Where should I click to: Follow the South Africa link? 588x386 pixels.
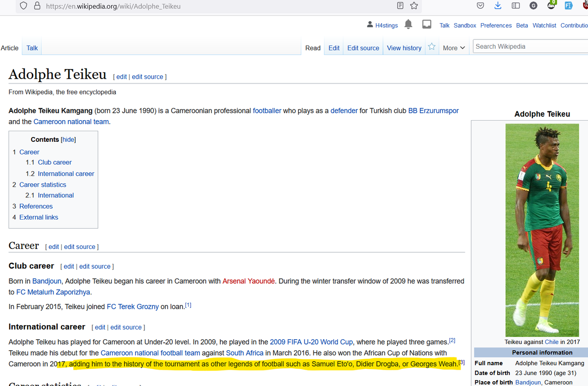coord(245,353)
